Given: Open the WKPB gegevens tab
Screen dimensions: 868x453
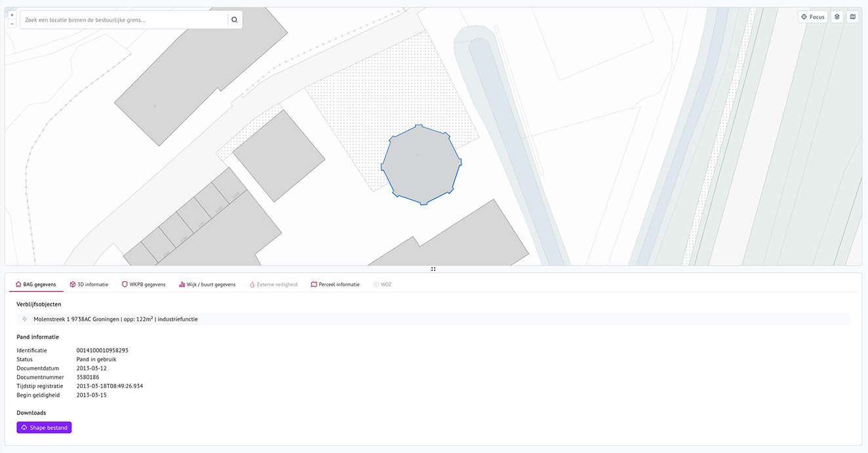Looking at the screenshot, I should (144, 284).
